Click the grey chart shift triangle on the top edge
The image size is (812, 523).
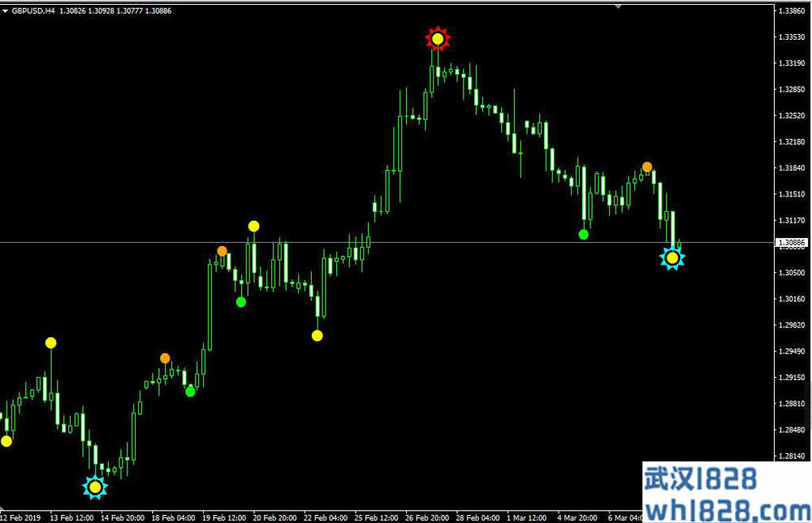point(618,6)
